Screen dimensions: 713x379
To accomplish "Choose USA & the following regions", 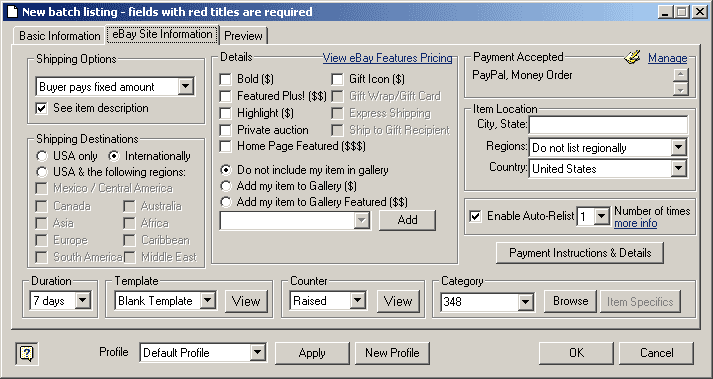I will (42, 172).
